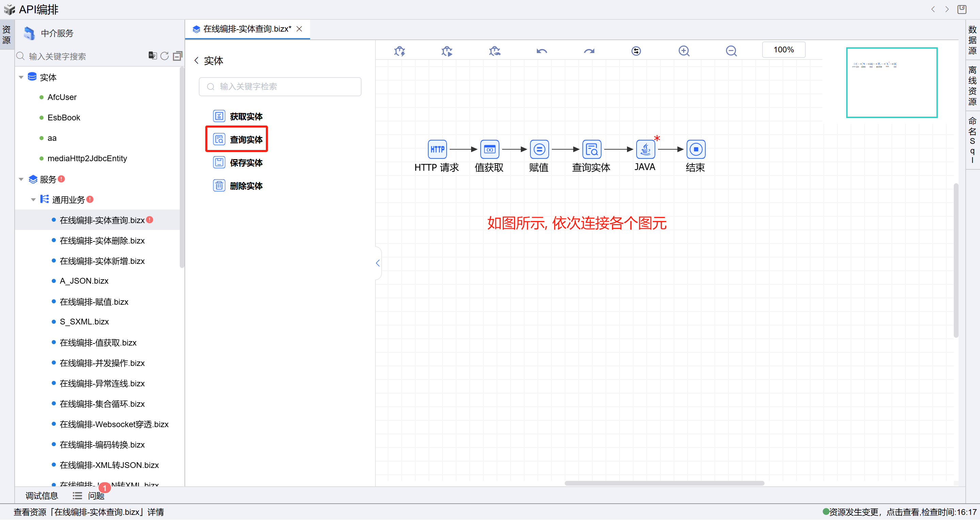
Task: Open the 数据源 side tab
Action: point(973,39)
